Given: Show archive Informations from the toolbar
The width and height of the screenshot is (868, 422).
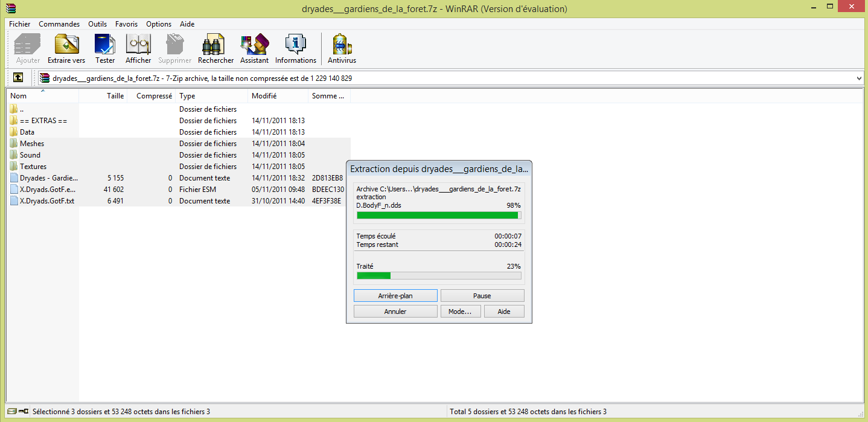Looking at the screenshot, I should [295, 44].
